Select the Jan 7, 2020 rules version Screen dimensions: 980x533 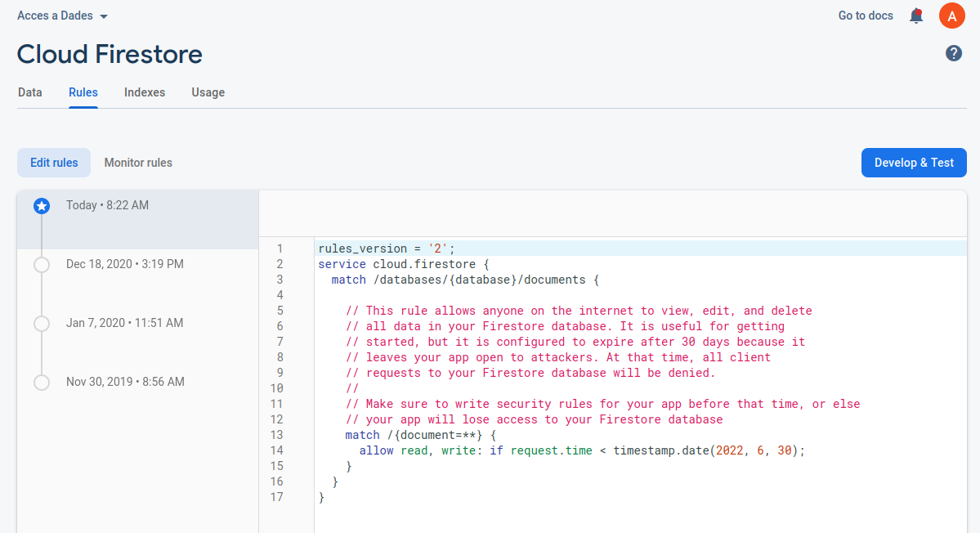pyautogui.click(x=124, y=323)
